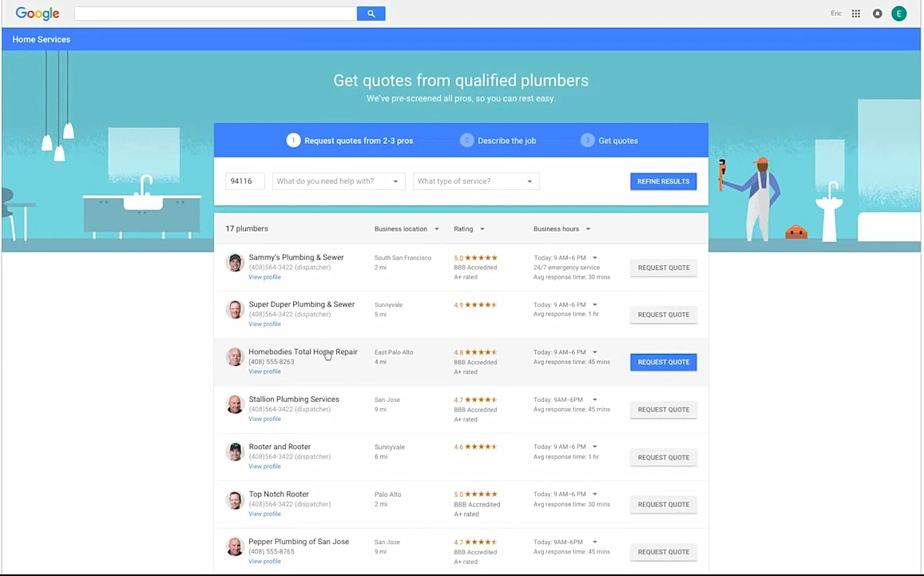
Task: Request quote from Rooter and Rooter
Action: (x=664, y=458)
